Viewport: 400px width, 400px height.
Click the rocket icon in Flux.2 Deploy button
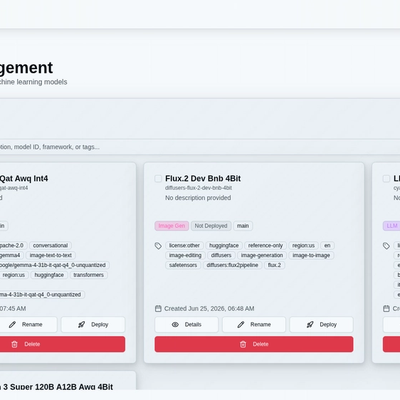pos(310,324)
